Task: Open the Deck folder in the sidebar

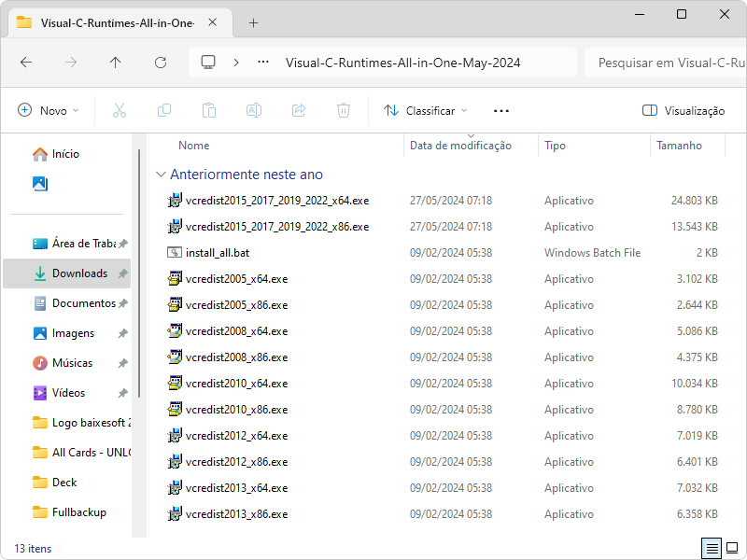Action: point(66,483)
